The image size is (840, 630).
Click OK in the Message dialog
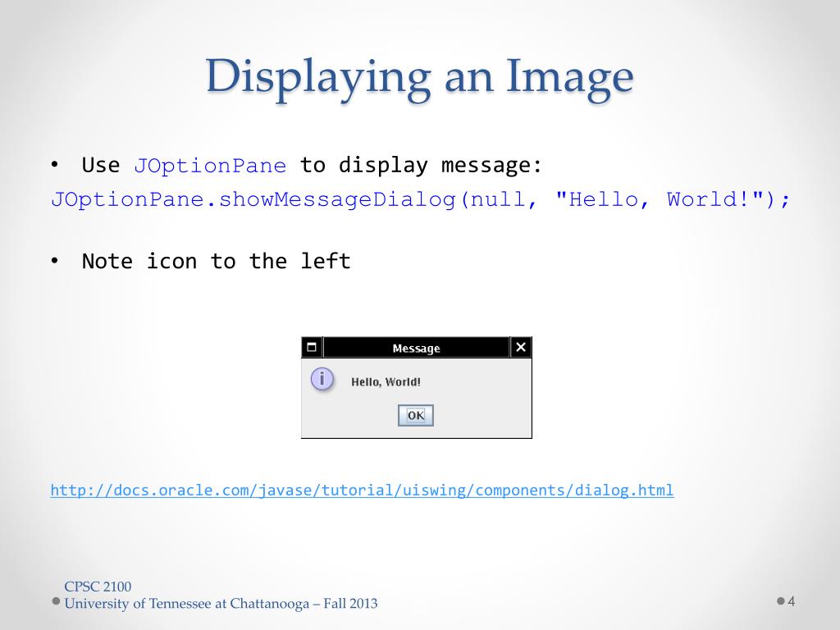[x=416, y=415]
